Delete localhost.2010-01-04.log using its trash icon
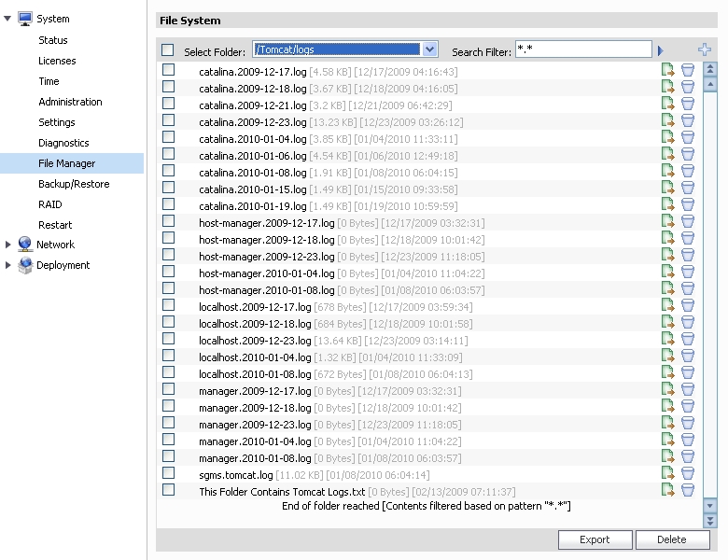This screenshot has width=728, height=560. click(x=688, y=356)
